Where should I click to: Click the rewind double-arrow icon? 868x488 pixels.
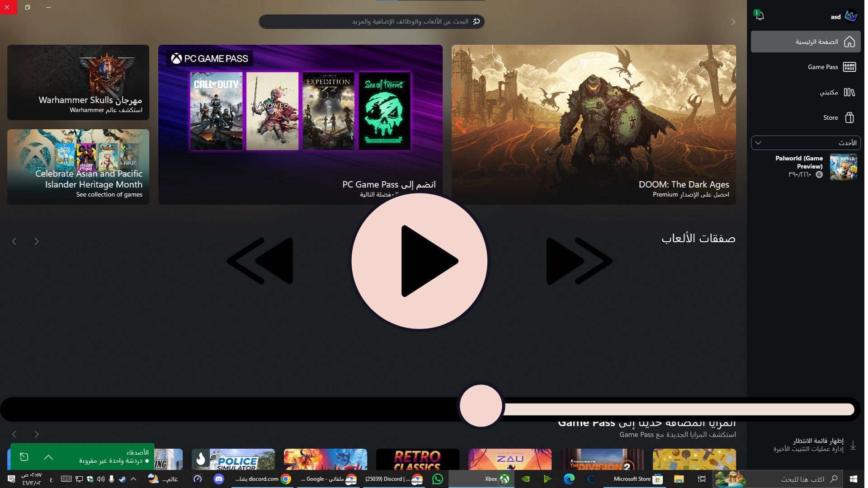[261, 261]
